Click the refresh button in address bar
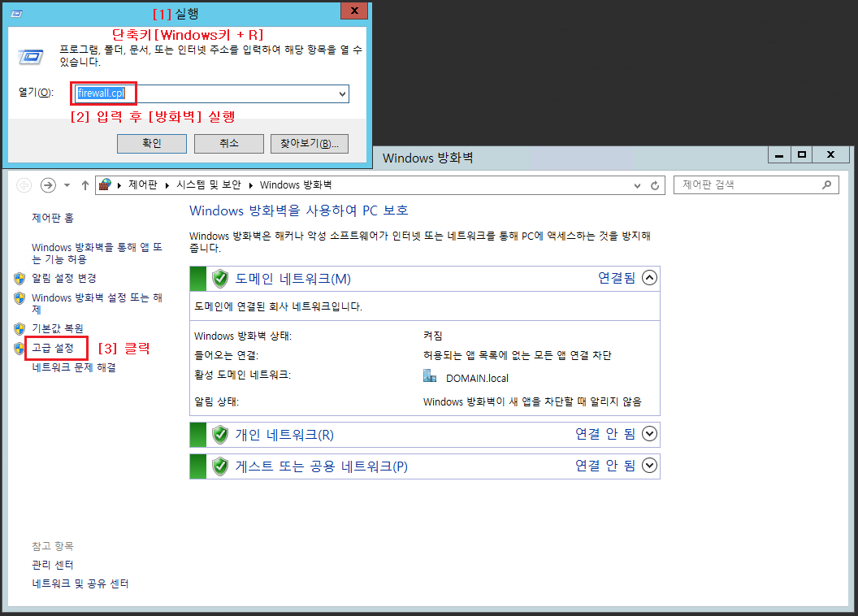 coord(655,185)
